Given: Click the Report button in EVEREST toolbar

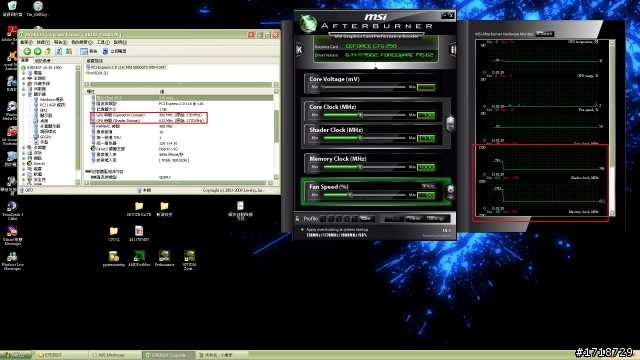Looking at the screenshot, I should [x=89, y=51].
